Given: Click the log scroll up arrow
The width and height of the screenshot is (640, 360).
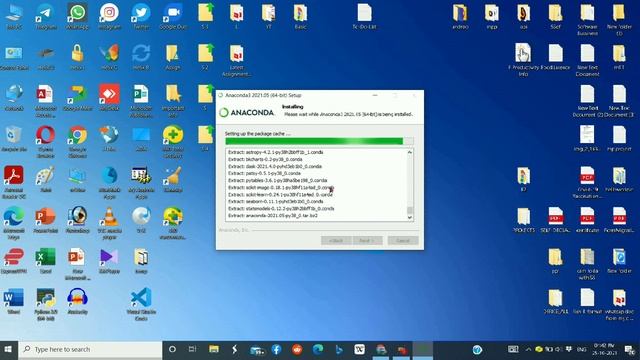Looking at the screenshot, I should tap(410, 152).
